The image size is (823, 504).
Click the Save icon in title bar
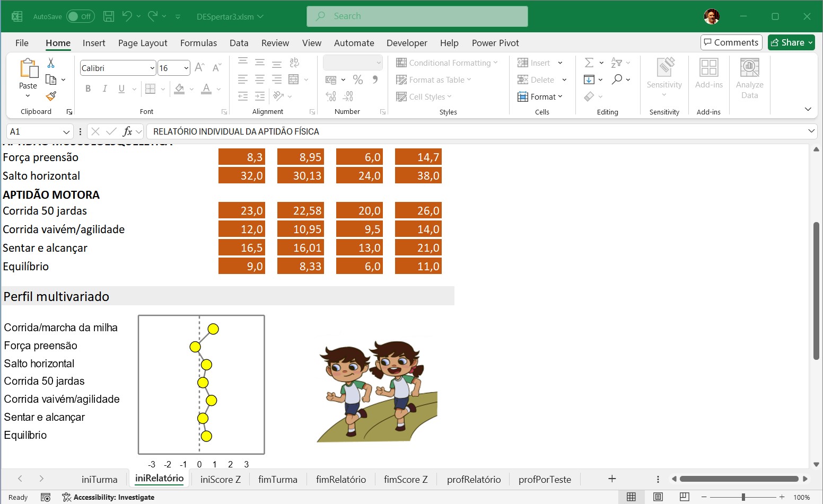pyautogui.click(x=109, y=16)
